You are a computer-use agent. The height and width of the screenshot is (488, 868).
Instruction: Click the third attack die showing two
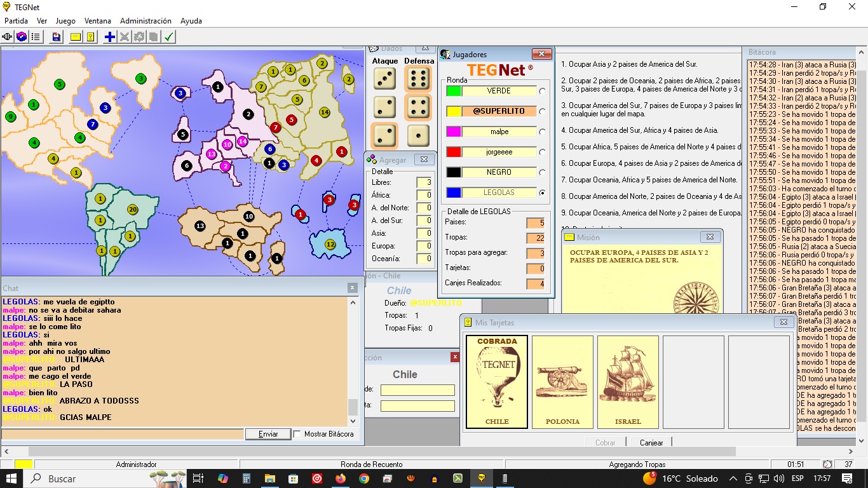[384, 135]
